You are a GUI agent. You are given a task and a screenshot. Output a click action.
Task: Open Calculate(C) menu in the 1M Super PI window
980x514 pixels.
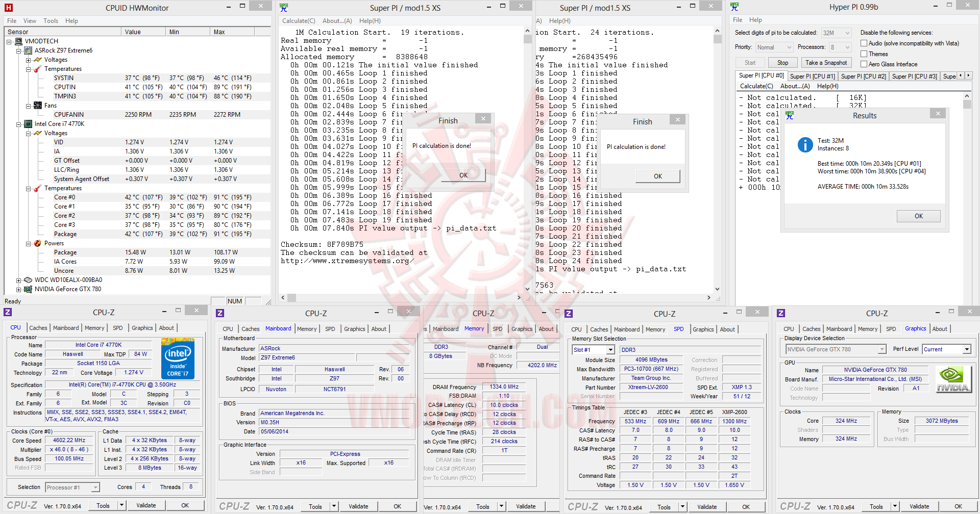click(299, 21)
